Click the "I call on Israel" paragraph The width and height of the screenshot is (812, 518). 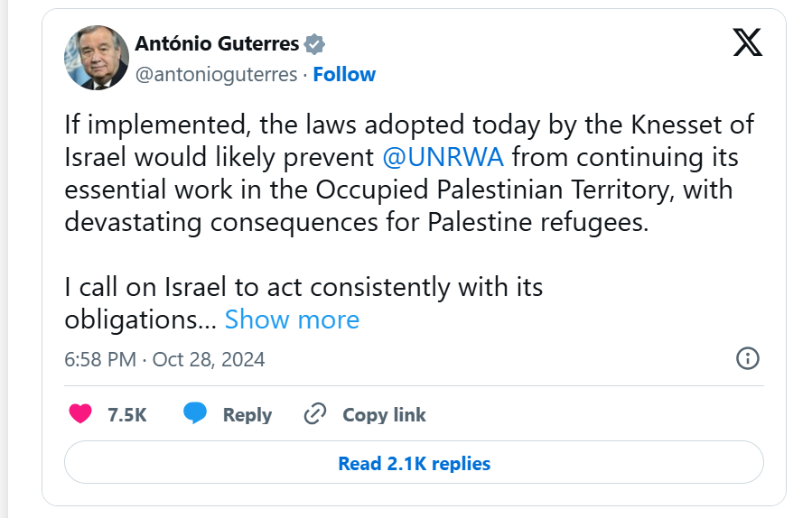click(x=303, y=288)
